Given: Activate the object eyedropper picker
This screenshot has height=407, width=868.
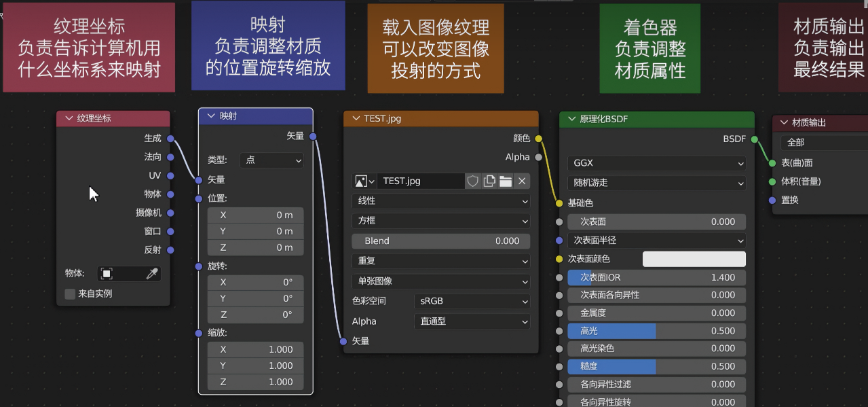Looking at the screenshot, I should point(152,274).
